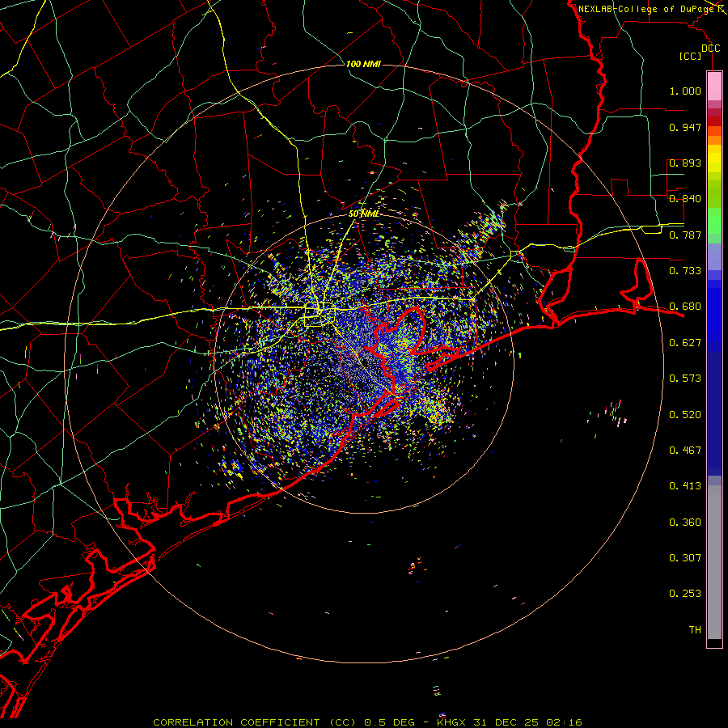Click the 0.893 scale value
728x728 pixels.
(x=685, y=163)
